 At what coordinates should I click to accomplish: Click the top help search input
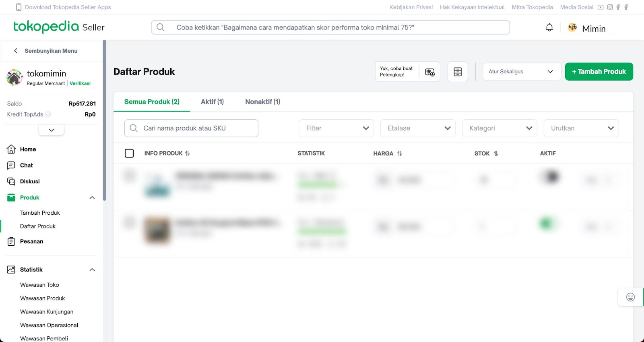pos(330,27)
